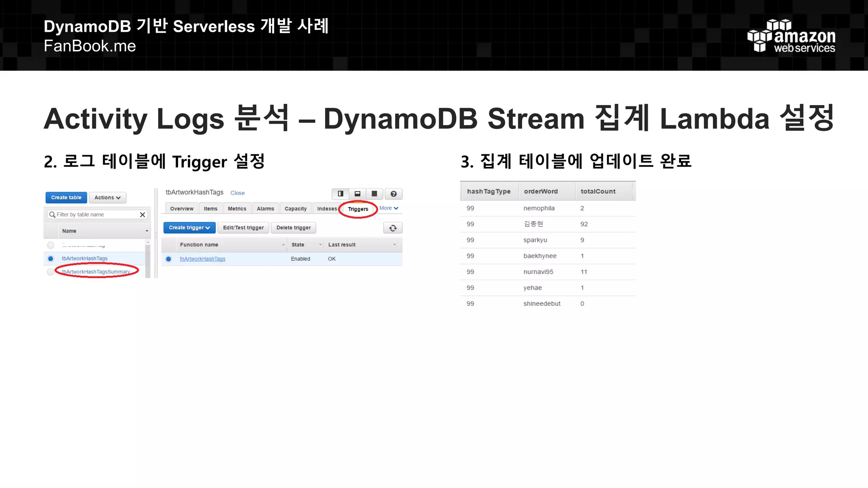Focus the Filter by table name field
This screenshot has height=488, width=868.
coord(97,215)
